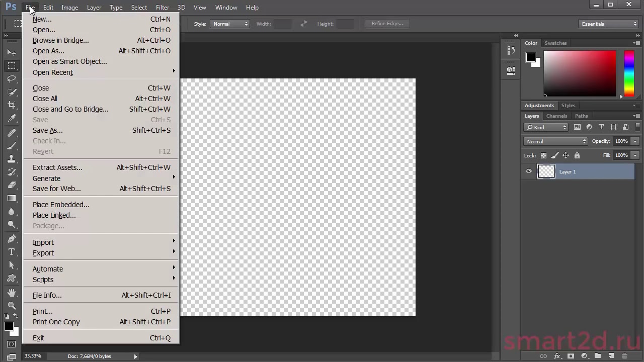Screen dimensions: 644x362
Task: Select the Brush tool
Action: (12, 145)
